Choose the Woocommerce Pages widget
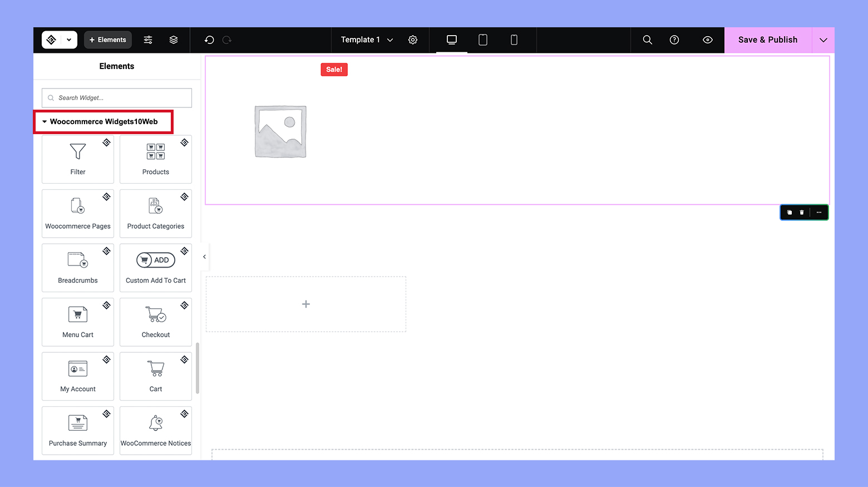868x487 pixels. 77,213
